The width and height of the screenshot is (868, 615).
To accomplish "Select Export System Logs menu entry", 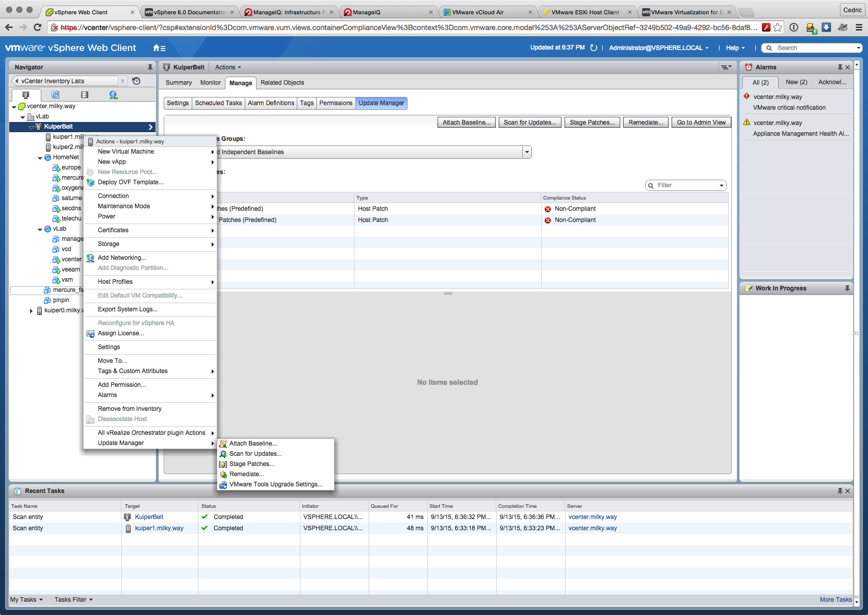I will 127,309.
